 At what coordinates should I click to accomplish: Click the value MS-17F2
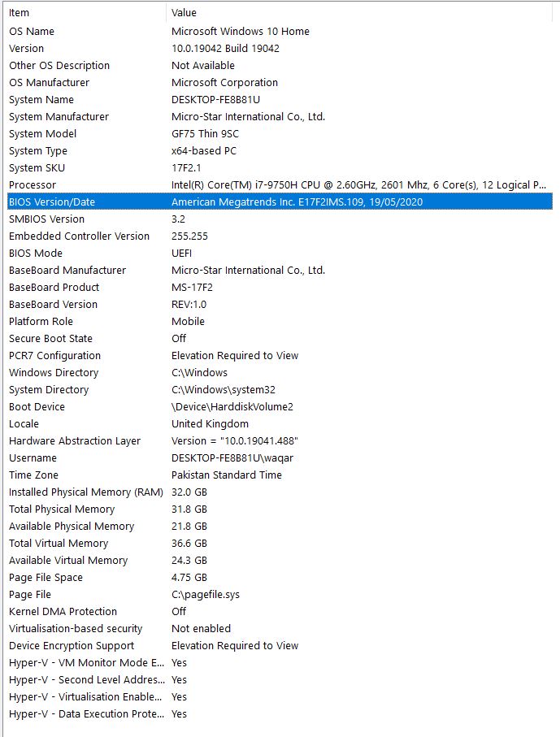pyautogui.click(x=192, y=288)
